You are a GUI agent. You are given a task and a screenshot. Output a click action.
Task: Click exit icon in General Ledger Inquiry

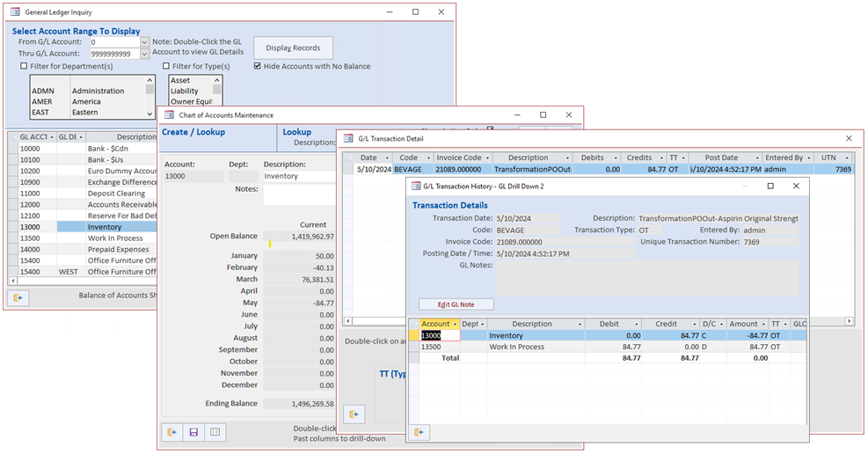point(18,298)
